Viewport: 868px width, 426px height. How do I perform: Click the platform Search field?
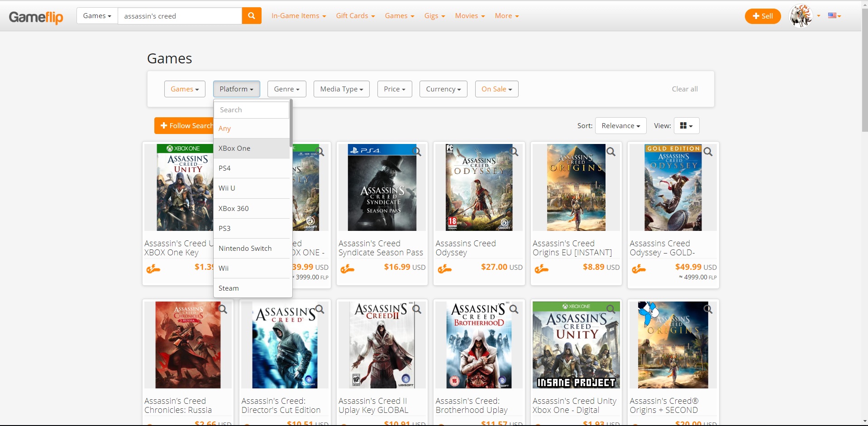tap(252, 110)
